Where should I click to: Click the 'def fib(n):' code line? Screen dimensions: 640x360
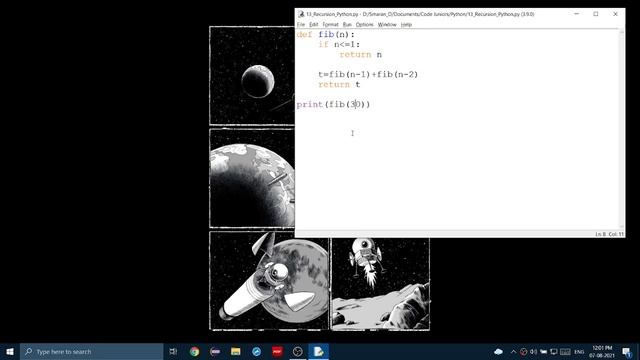pyautogui.click(x=326, y=35)
